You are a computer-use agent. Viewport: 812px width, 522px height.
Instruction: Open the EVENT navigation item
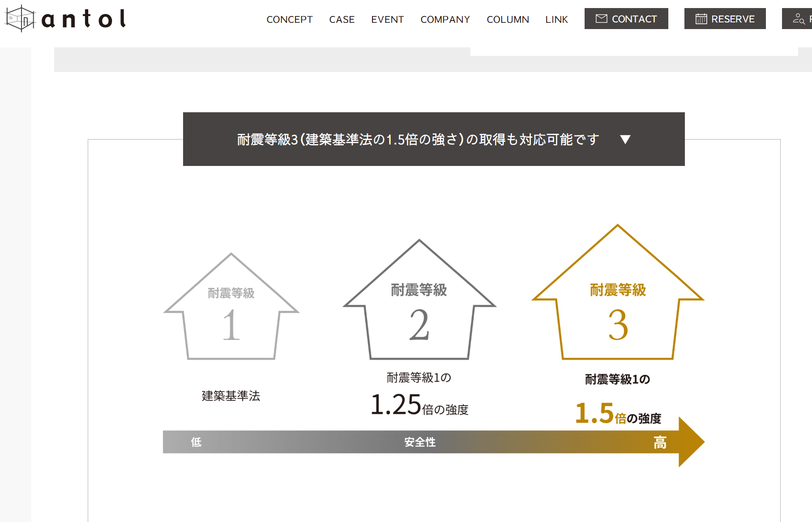pos(387,20)
